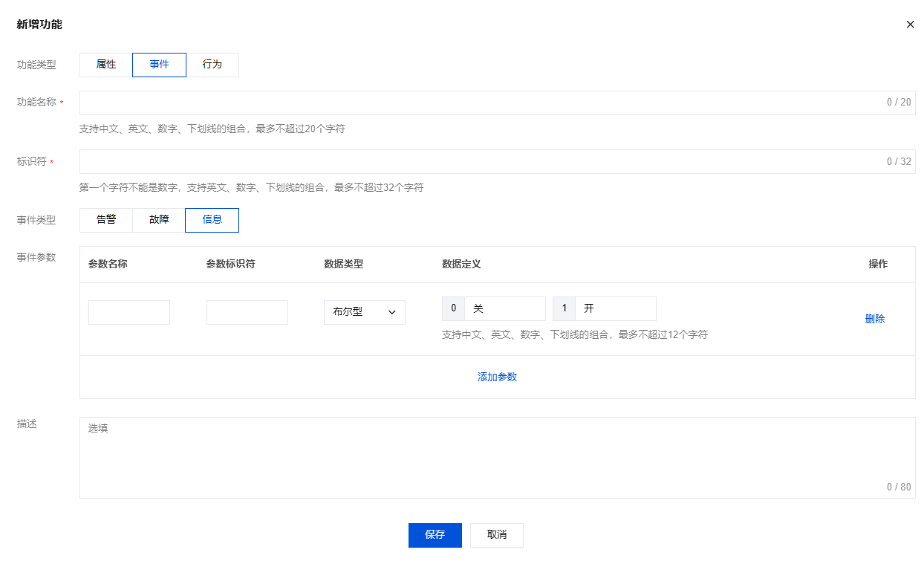Click the 功能名称 input field

(475, 103)
